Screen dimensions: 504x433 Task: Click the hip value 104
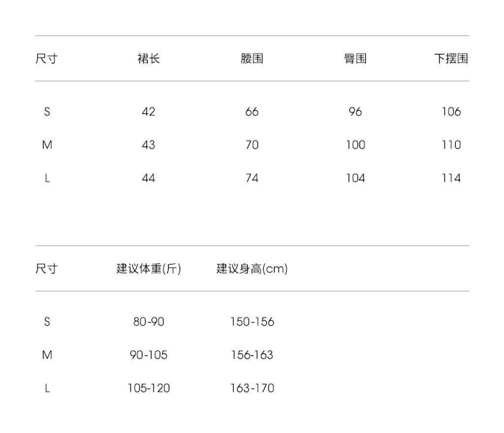[x=355, y=178]
